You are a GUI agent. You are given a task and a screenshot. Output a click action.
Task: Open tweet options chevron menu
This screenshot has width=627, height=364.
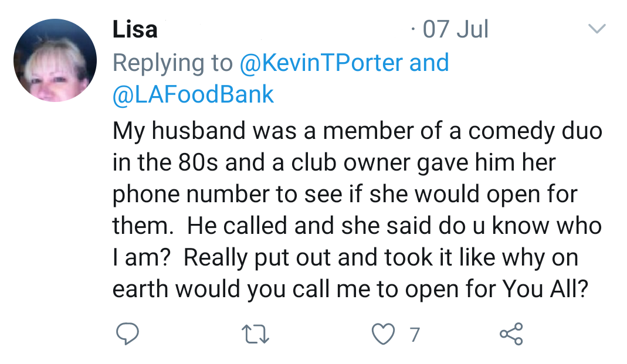coord(597,29)
